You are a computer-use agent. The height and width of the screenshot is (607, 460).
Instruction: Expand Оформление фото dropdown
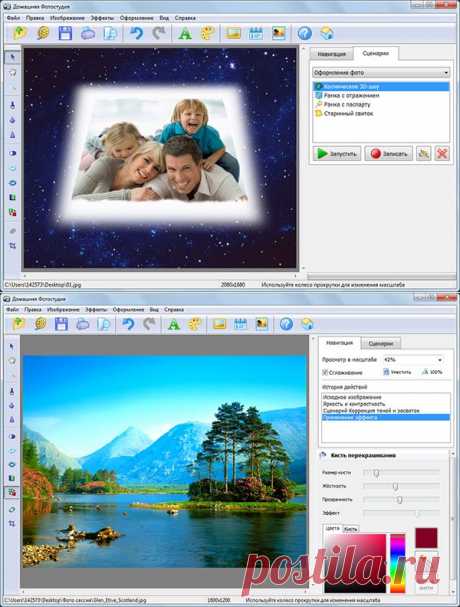[381, 72]
